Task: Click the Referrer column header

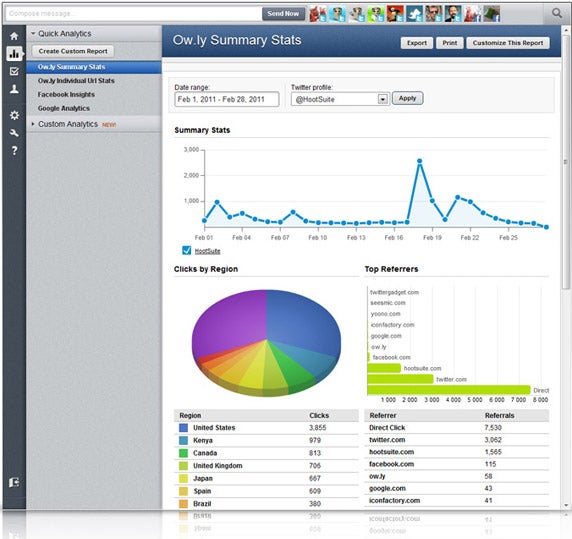Action: pyautogui.click(x=383, y=416)
